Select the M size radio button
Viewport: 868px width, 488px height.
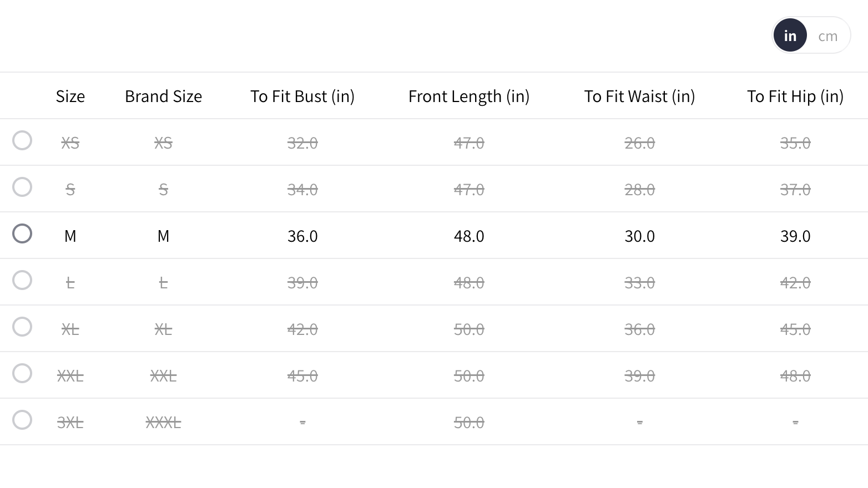point(22,233)
